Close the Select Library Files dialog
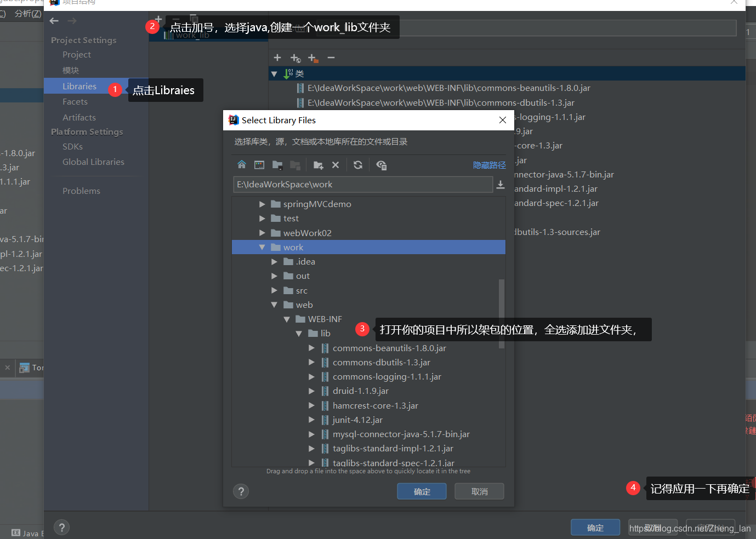 coord(503,120)
